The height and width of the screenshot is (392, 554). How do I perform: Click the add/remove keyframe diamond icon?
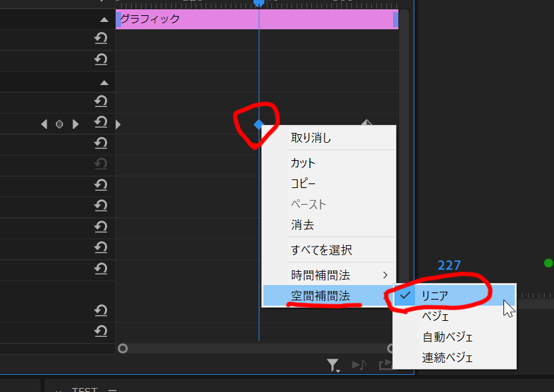tap(59, 124)
